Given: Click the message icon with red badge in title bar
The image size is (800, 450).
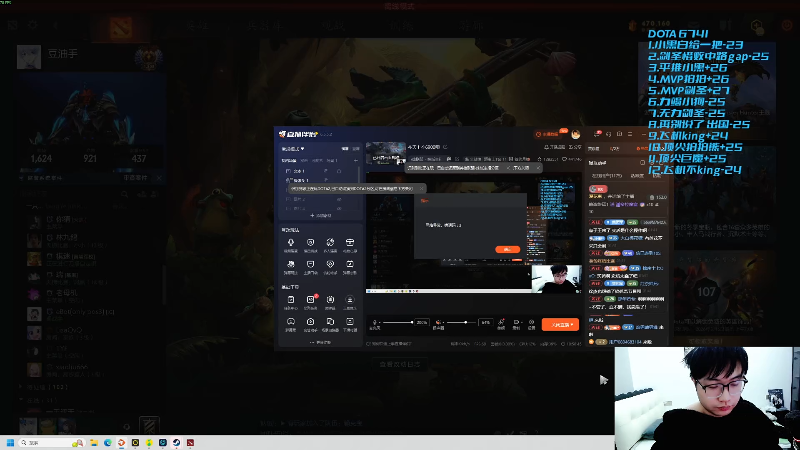Looking at the screenshot, I should pos(597,134).
